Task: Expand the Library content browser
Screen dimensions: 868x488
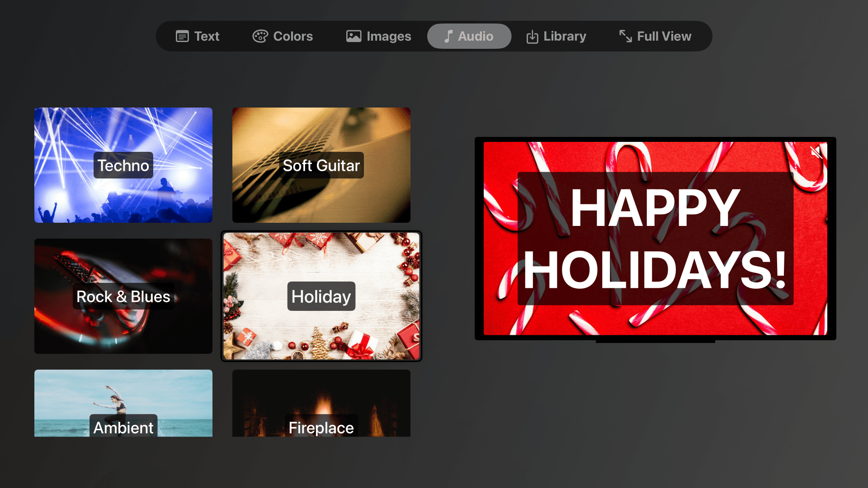Action: click(x=555, y=36)
